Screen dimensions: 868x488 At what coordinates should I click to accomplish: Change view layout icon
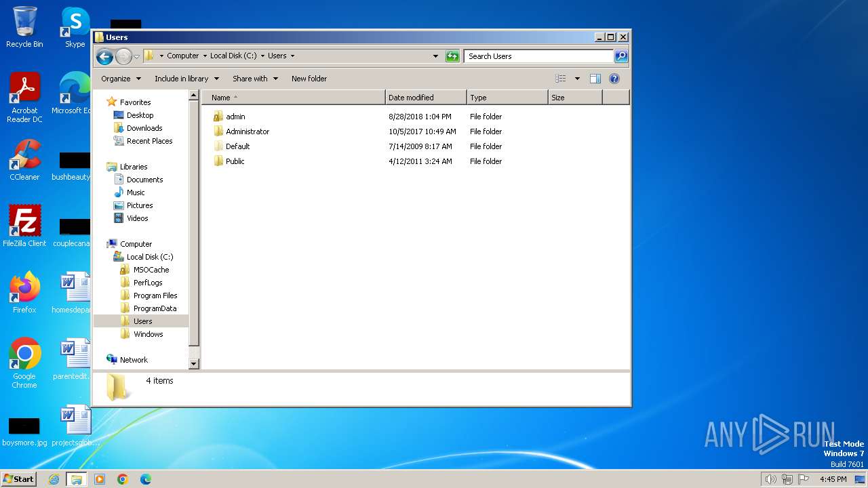pos(561,79)
